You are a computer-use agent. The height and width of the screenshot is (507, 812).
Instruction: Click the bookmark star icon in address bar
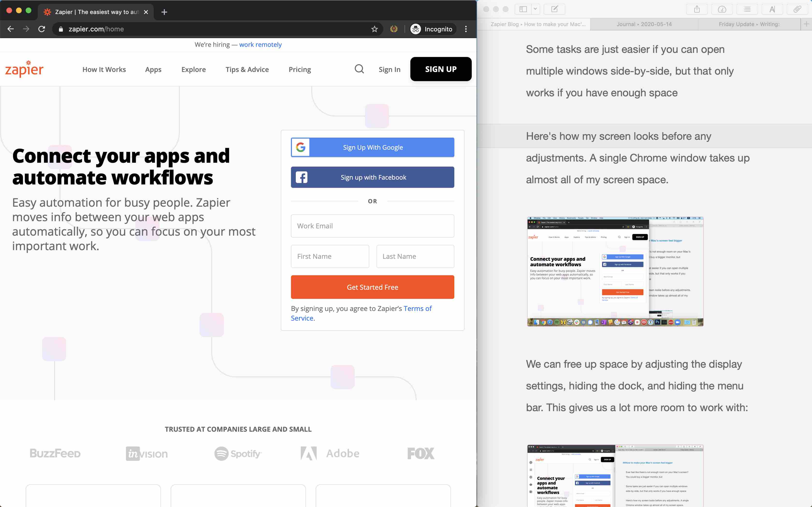(x=375, y=29)
